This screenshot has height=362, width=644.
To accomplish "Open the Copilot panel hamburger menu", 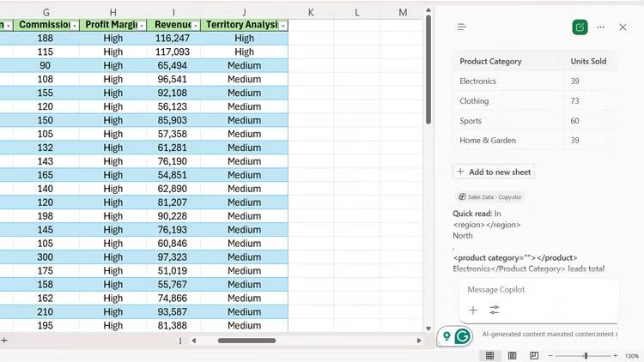I will [x=462, y=27].
